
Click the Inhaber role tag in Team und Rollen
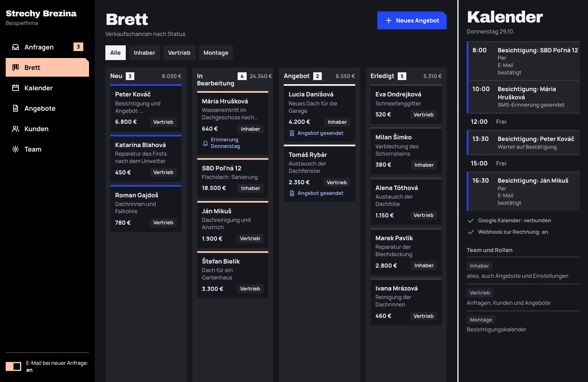click(x=479, y=266)
